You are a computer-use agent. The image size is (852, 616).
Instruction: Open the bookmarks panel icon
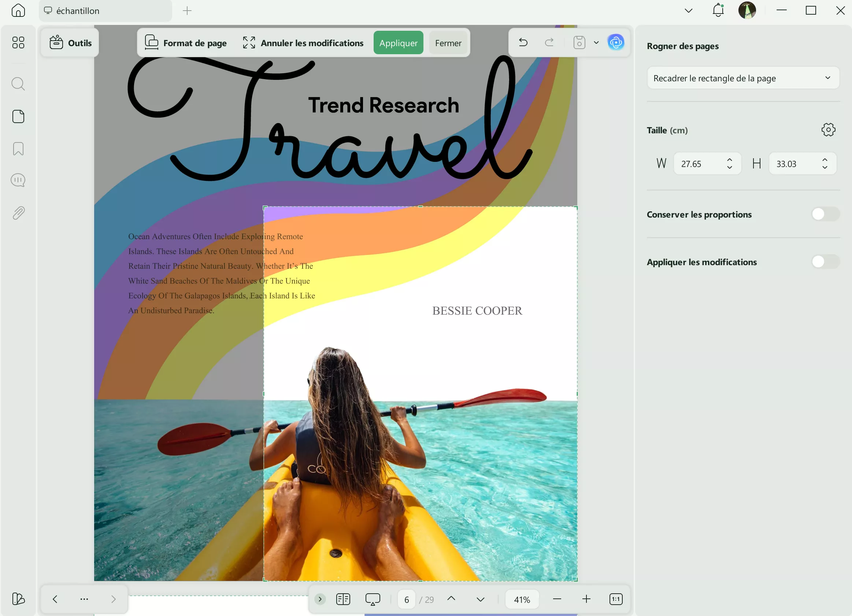click(18, 149)
